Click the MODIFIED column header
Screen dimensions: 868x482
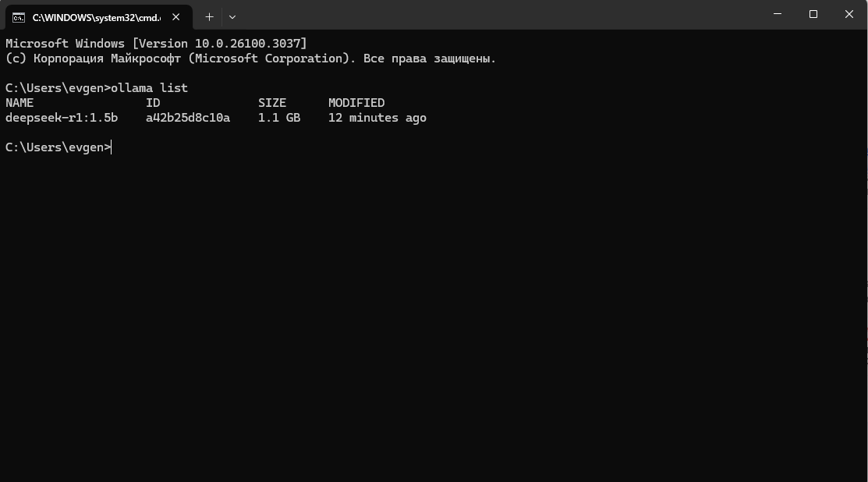pos(356,103)
